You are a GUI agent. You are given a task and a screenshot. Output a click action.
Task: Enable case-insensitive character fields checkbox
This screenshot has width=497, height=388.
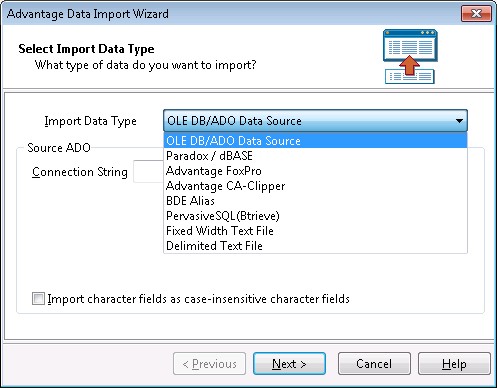[38, 298]
